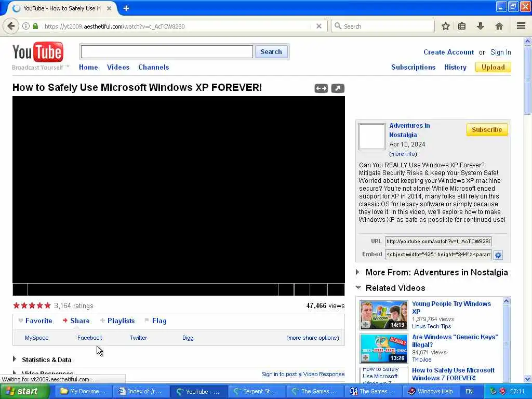532x399 pixels.
Task: Click the Windows start button
Action: point(24,392)
